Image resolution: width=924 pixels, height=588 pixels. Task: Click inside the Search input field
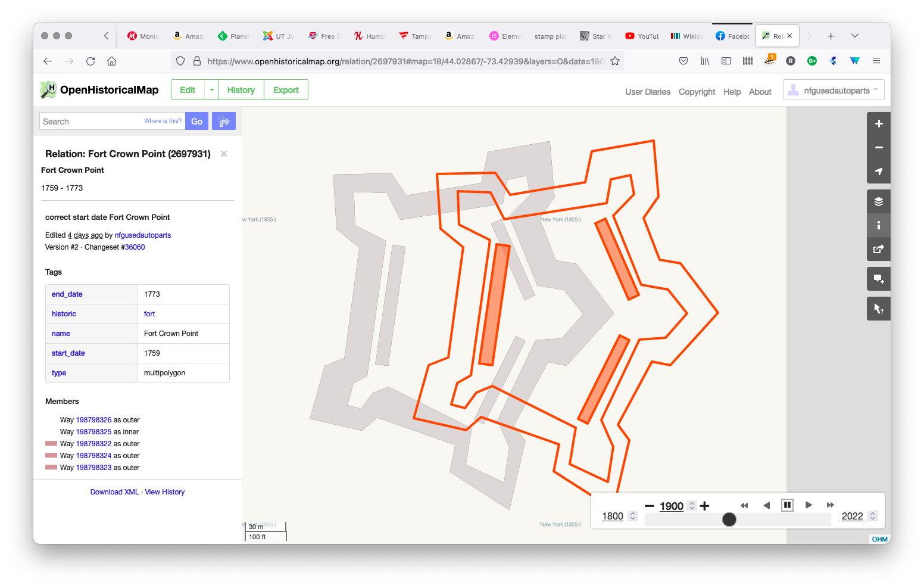click(x=89, y=121)
